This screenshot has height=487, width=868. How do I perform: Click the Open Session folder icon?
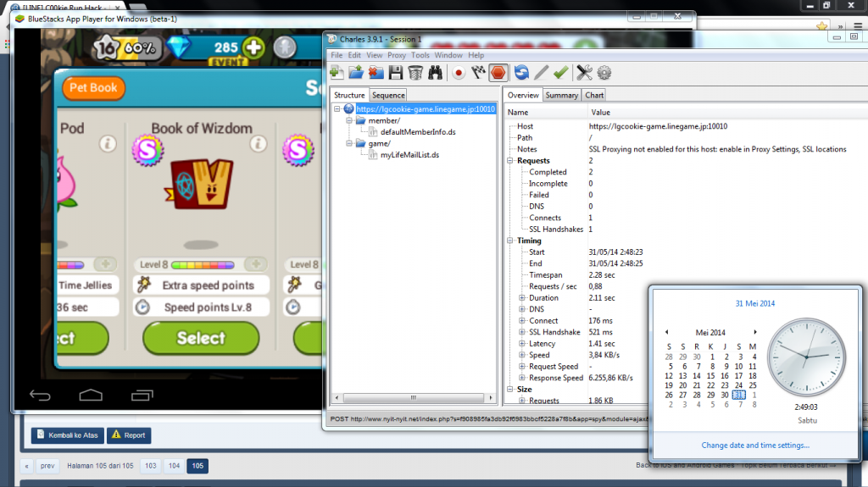(356, 73)
